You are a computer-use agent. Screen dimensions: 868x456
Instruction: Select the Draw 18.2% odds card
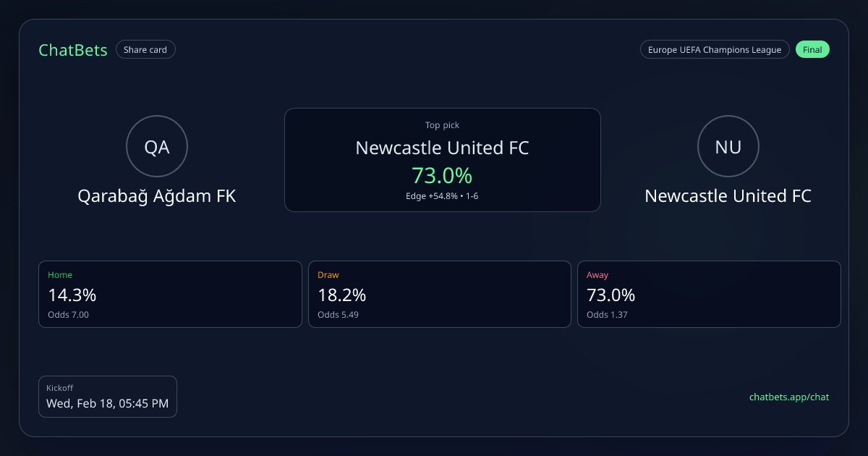(x=440, y=294)
